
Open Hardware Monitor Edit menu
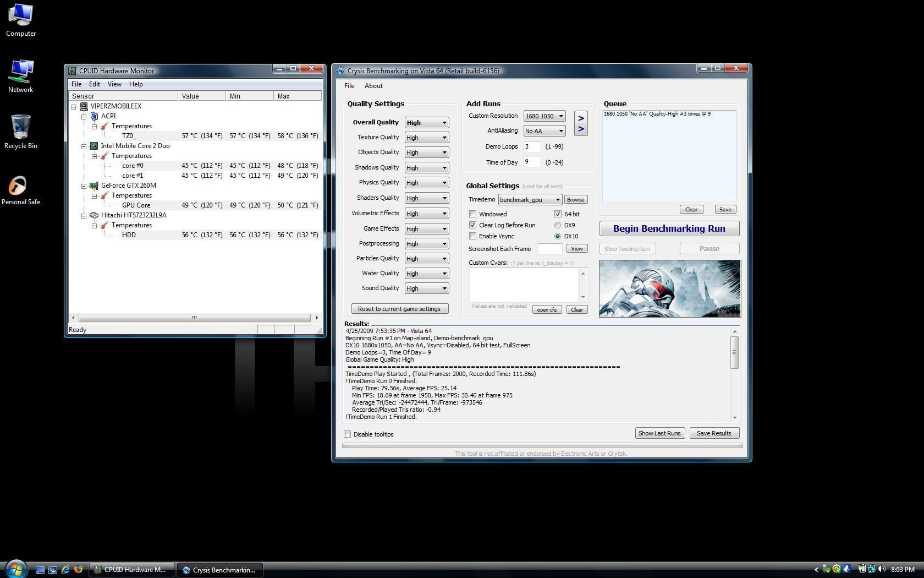coord(95,84)
